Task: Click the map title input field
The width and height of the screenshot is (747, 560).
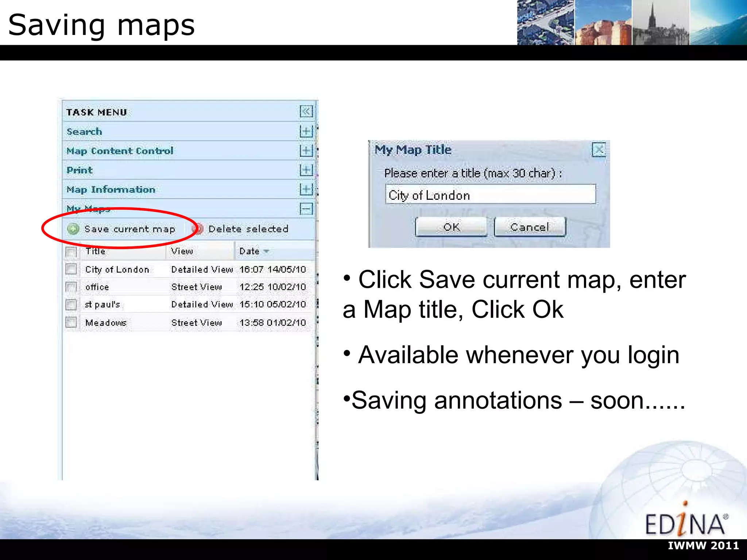Action: 491,194
